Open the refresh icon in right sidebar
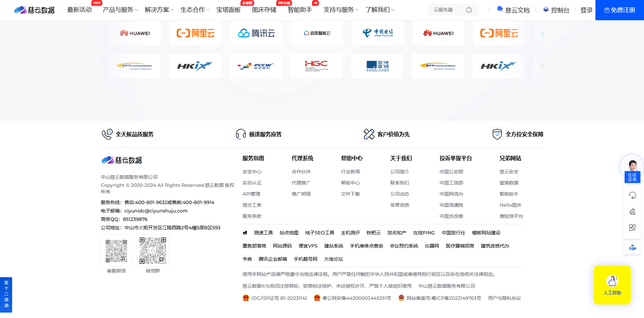Screen dimensions: 644x318 click(x=632, y=195)
